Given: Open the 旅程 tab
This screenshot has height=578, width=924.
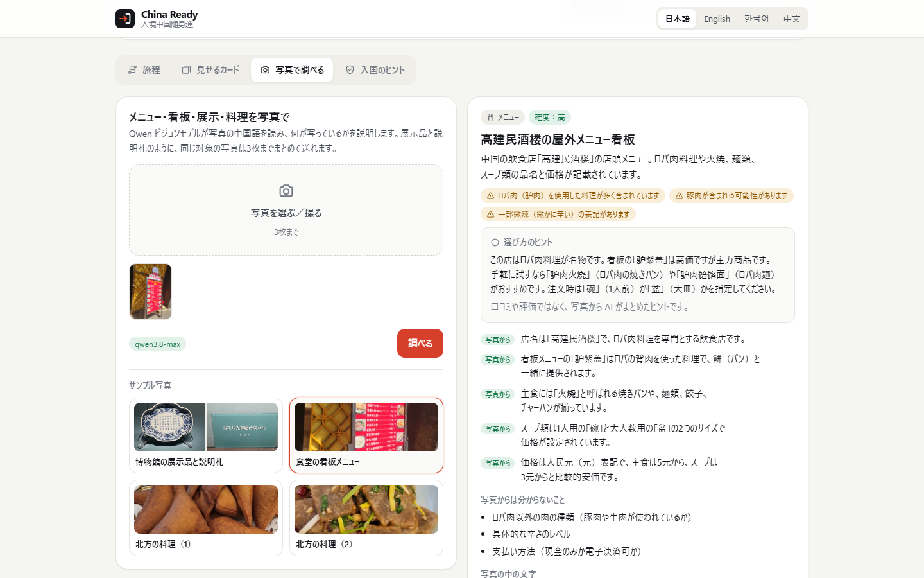Looking at the screenshot, I should pos(144,69).
